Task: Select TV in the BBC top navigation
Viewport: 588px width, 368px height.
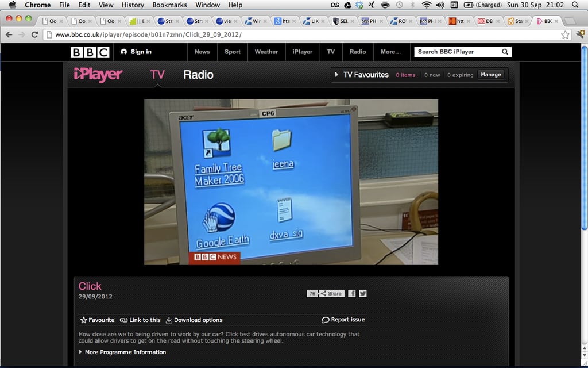Action: 331,52
